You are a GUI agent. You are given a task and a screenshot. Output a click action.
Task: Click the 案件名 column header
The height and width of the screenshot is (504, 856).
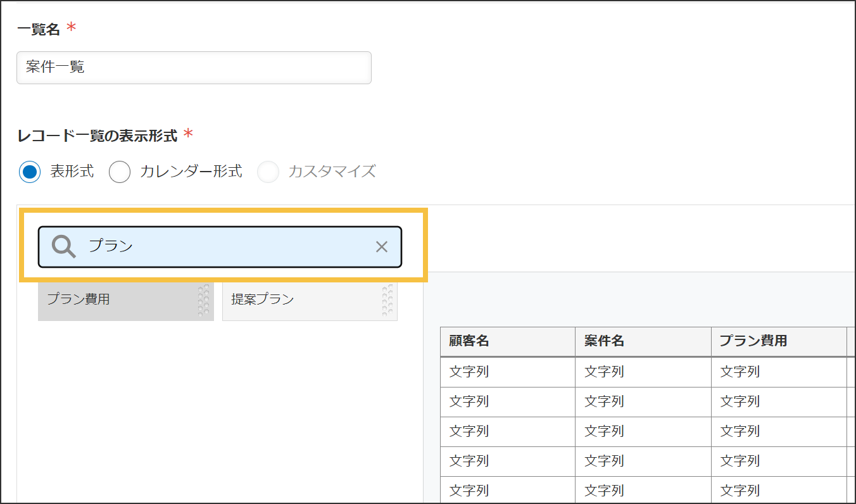(605, 342)
